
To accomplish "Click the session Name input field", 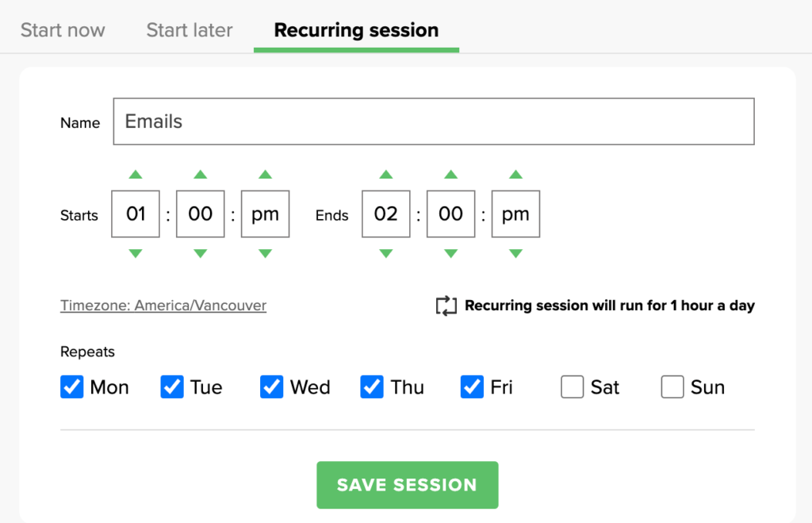I will coord(434,121).
